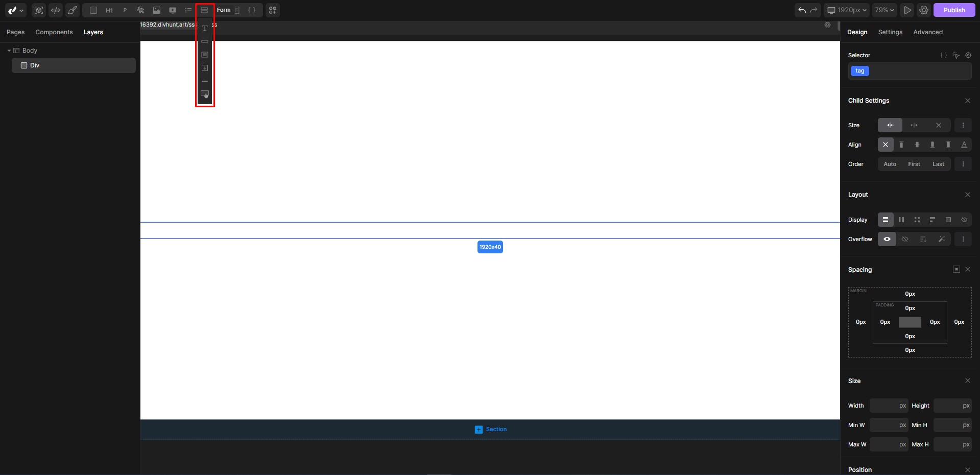980x475 pixels.
Task: Open the Advanced tab
Action: pyautogui.click(x=928, y=32)
